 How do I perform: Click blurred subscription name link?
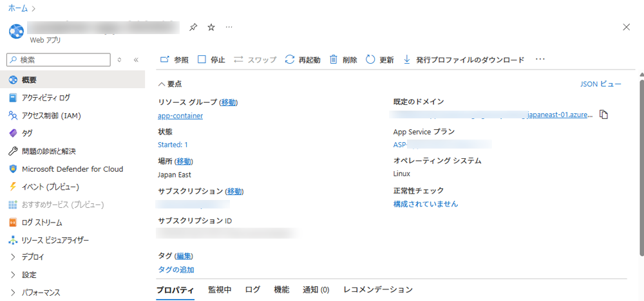pos(193,204)
